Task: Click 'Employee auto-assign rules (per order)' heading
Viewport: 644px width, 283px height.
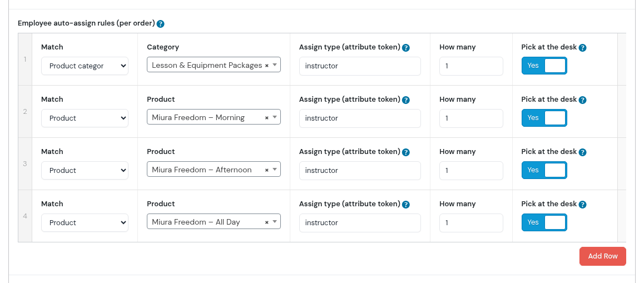Action: (x=86, y=23)
